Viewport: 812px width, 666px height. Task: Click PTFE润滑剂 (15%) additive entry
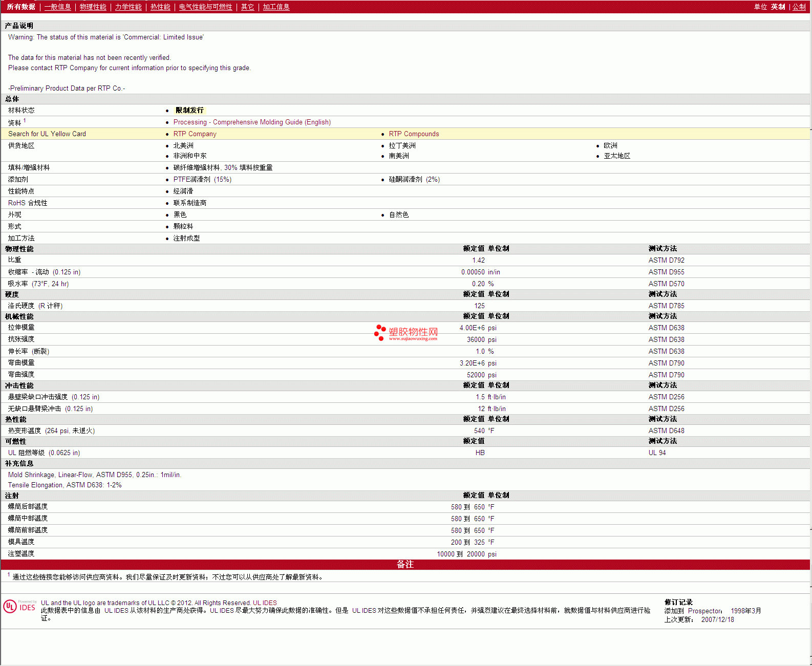pos(202,180)
